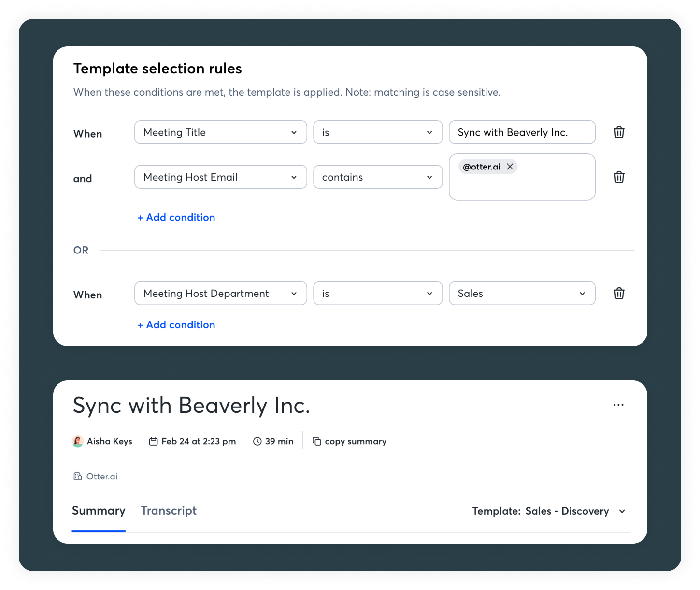This screenshot has height=590, width=700.
Task: Open the three-dot more options menu
Action: pyautogui.click(x=618, y=405)
